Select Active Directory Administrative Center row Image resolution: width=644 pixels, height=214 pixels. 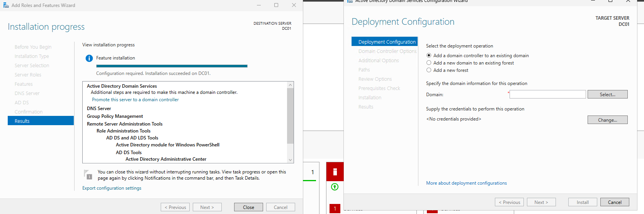click(x=166, y=159)
